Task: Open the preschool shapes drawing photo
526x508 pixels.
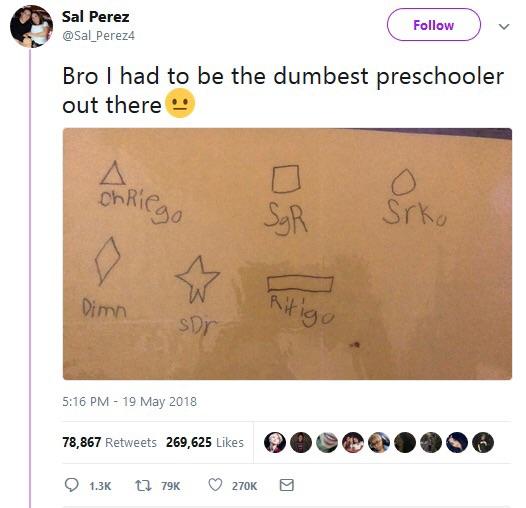Action: 287,254
